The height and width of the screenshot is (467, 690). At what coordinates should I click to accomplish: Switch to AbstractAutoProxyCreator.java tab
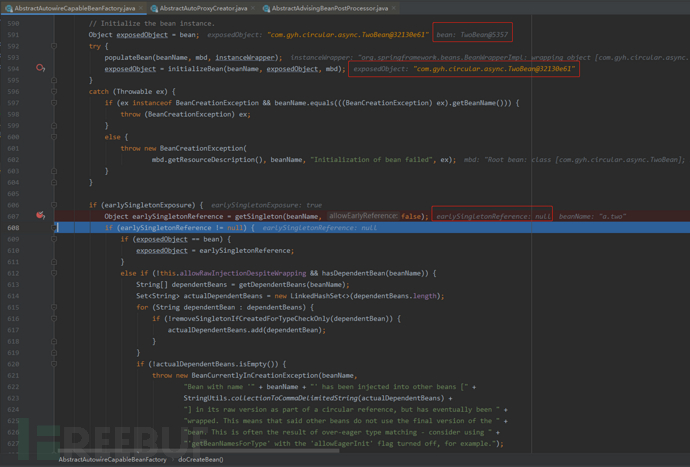point(203,8)
